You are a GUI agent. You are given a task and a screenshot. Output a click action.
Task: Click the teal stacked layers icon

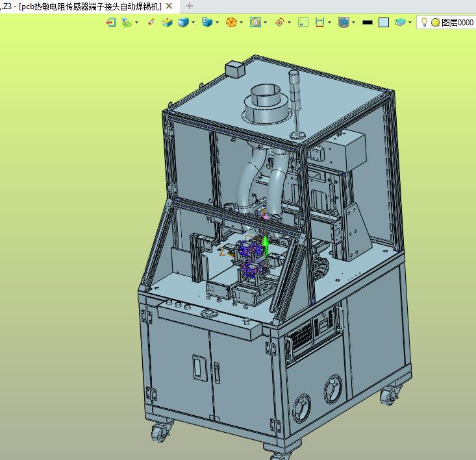pyautogui.click(x=400, y=22)
